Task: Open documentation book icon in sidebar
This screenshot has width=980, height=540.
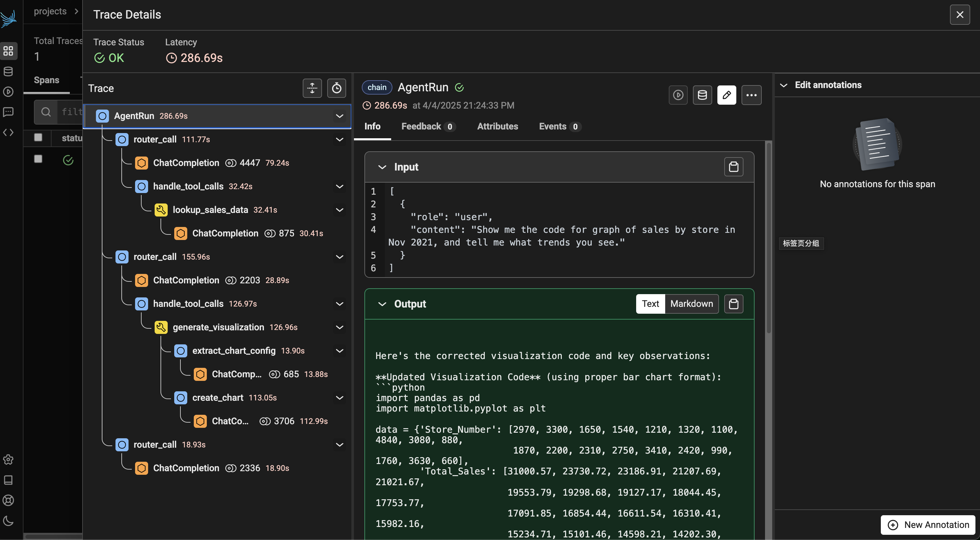Action: coord(8,480)
